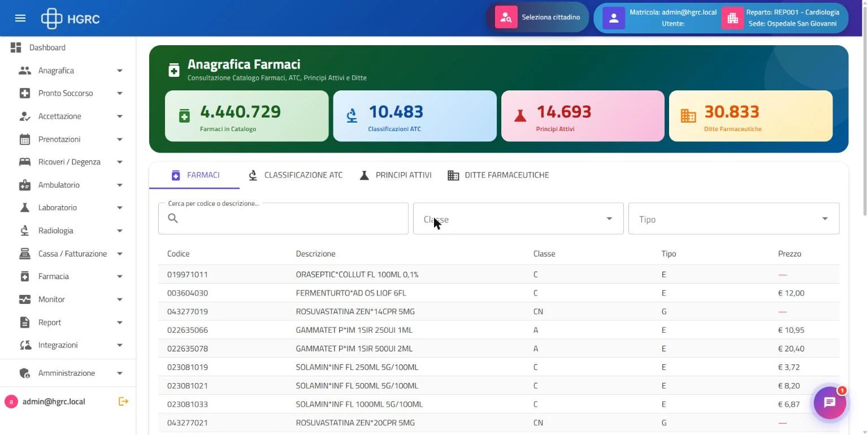Screen dimensions: 868x435
Task: Switch to the FARMACI tab
Action: pos(194,175)
